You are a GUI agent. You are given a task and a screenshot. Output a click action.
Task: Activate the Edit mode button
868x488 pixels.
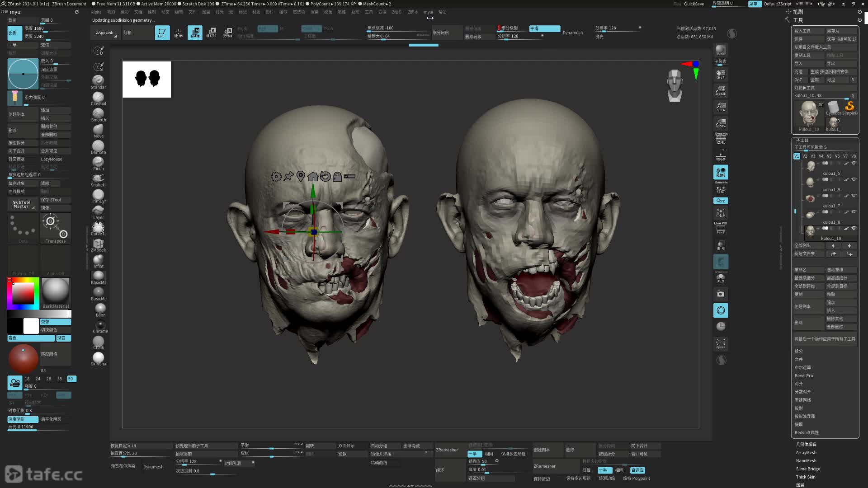[x=162, y=33]
